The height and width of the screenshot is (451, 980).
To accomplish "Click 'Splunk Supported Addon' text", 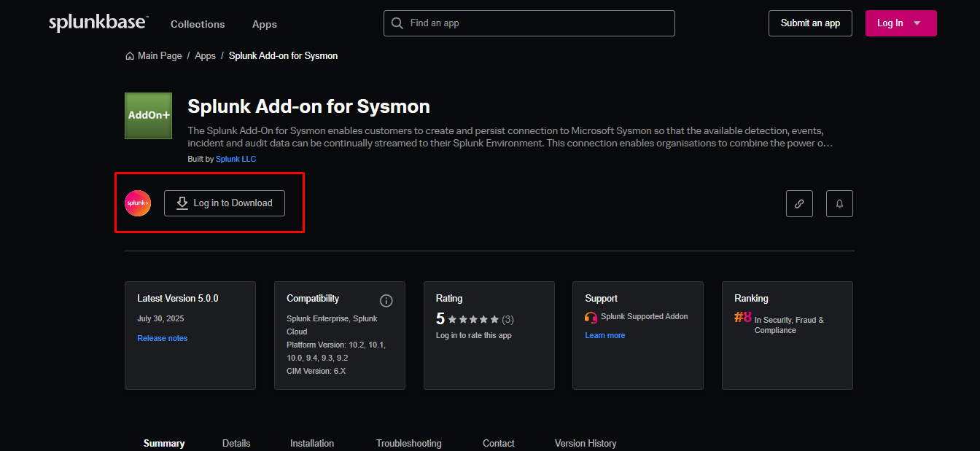I will [644, 317].
